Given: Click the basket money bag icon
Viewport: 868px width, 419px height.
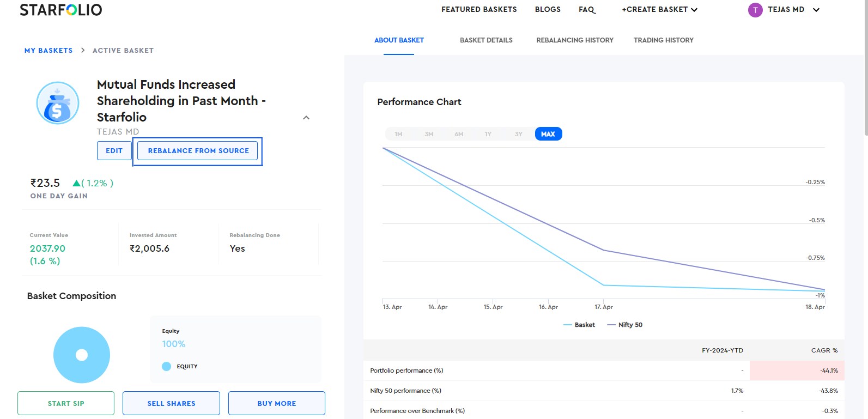Looking at the screenshot, I should pos(58,103).
